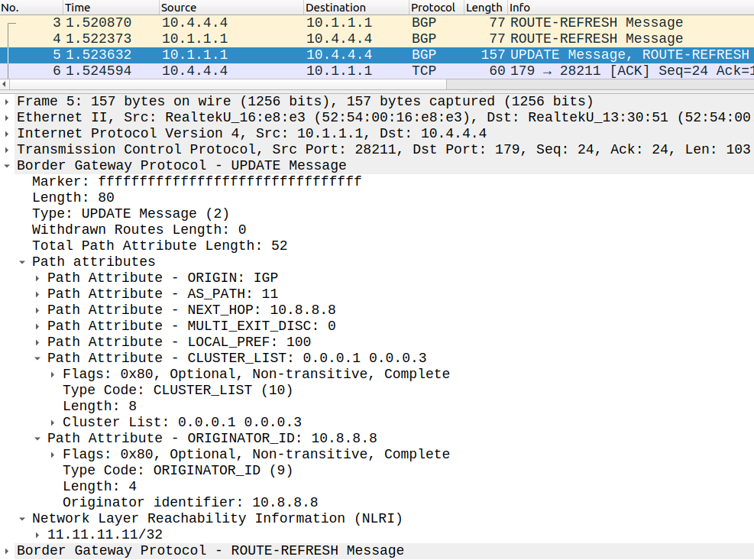Viewport: 754px width, 560px height.
Task: Select packet 6 TCP ACK row
Action: click(x=377, y=71)
